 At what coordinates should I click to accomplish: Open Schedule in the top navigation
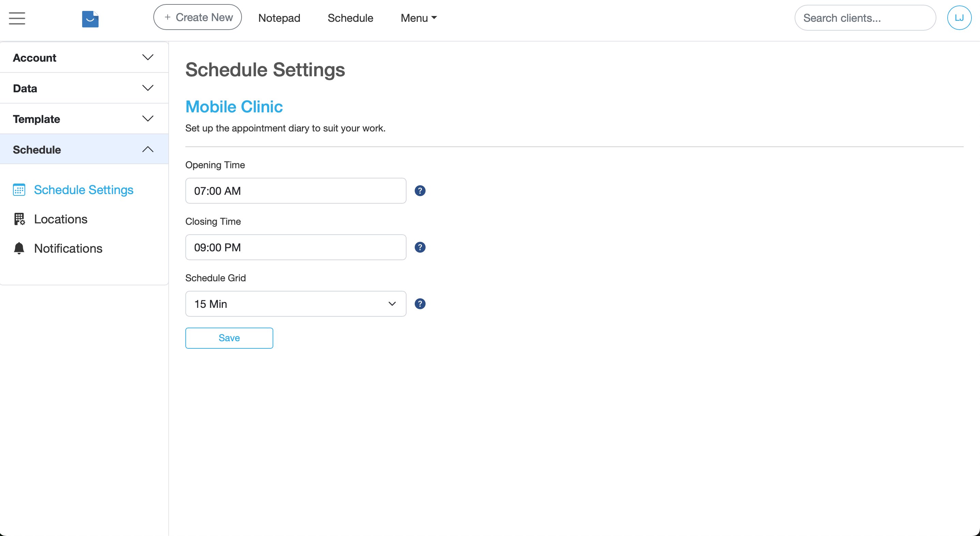[350, 18]
